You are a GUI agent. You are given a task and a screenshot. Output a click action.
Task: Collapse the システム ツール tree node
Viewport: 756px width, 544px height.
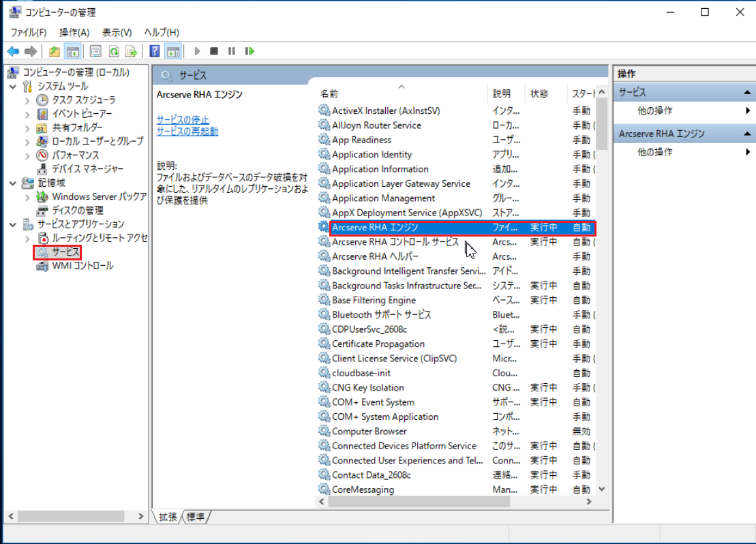pyautogui.click(x=13, y=87)
